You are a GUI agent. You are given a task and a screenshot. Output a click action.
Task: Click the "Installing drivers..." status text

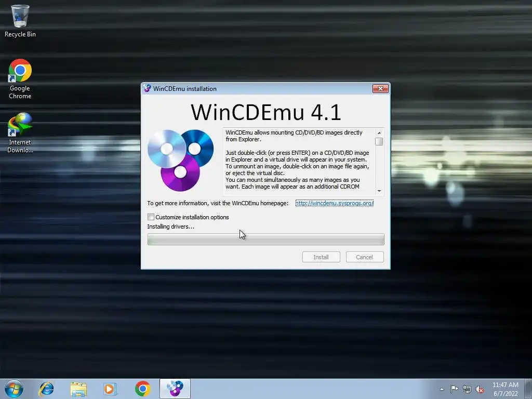tap(170, 227)
